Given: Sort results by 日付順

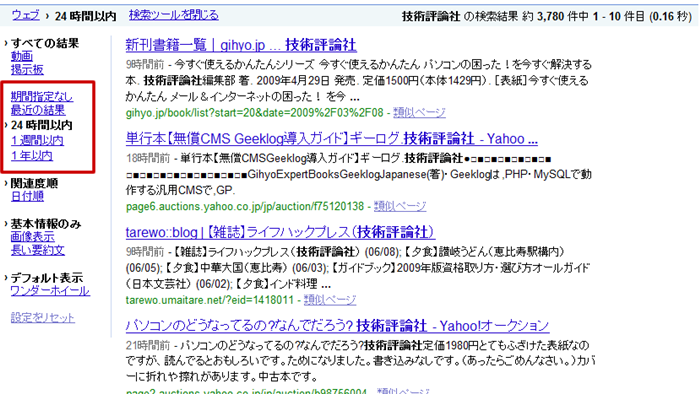Looking at the screenshot, I should point(27,196).
